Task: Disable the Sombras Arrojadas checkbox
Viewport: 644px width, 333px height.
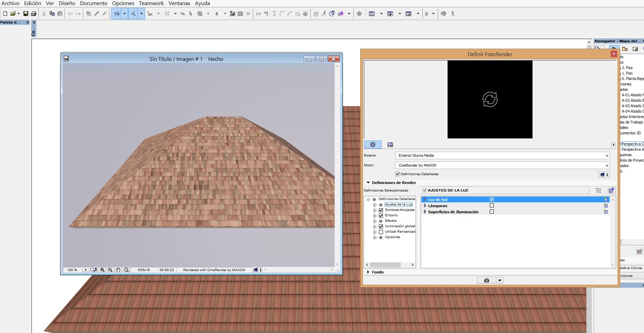Action: (381, 210)
